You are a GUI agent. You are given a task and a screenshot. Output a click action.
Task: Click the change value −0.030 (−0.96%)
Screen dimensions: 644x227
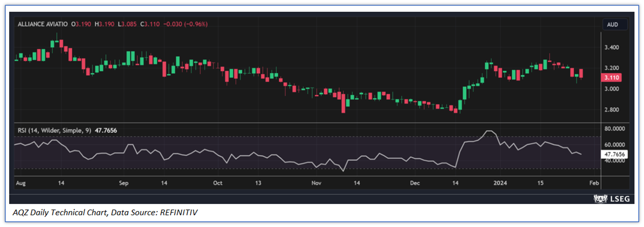click(x=186, y=24)
